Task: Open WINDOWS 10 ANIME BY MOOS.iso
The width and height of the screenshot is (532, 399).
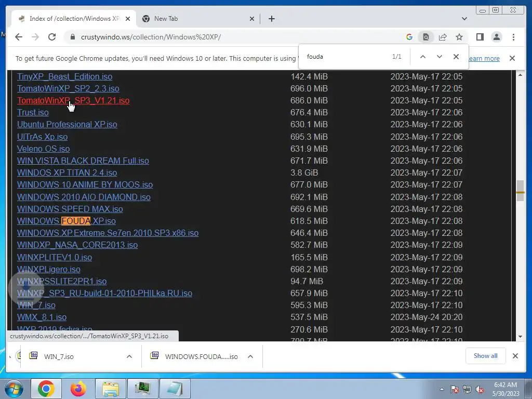Action: coord(85,184)
